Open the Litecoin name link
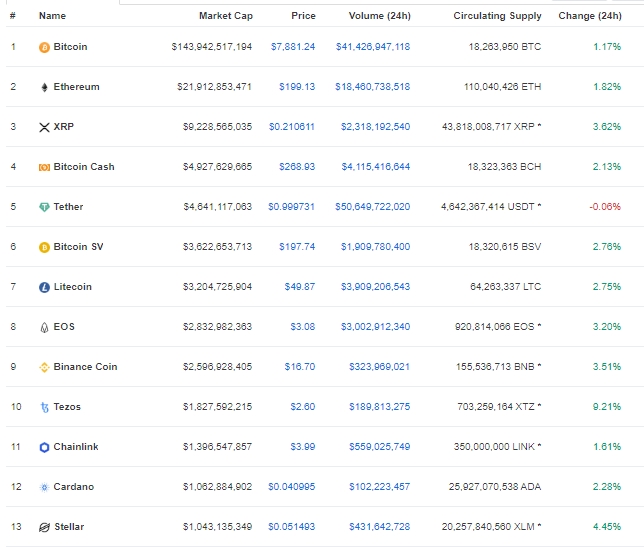This screenshot has width=644, height=547. click(73, 287)
